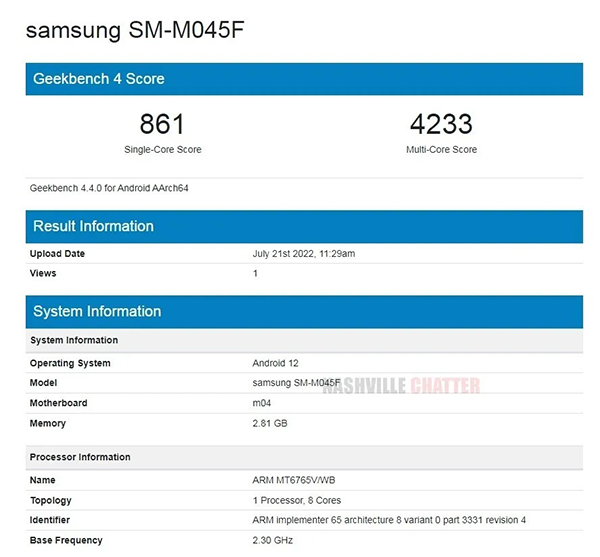Click the Geekbench 4.4.0 for Android AArch64 text
This screenshot has width=600, height=557.
point(107,187)
